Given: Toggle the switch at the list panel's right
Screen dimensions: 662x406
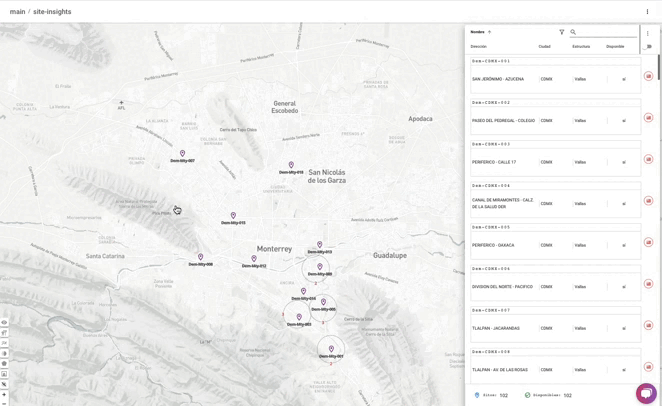Looking at the screenshot, I should (648, 46).
